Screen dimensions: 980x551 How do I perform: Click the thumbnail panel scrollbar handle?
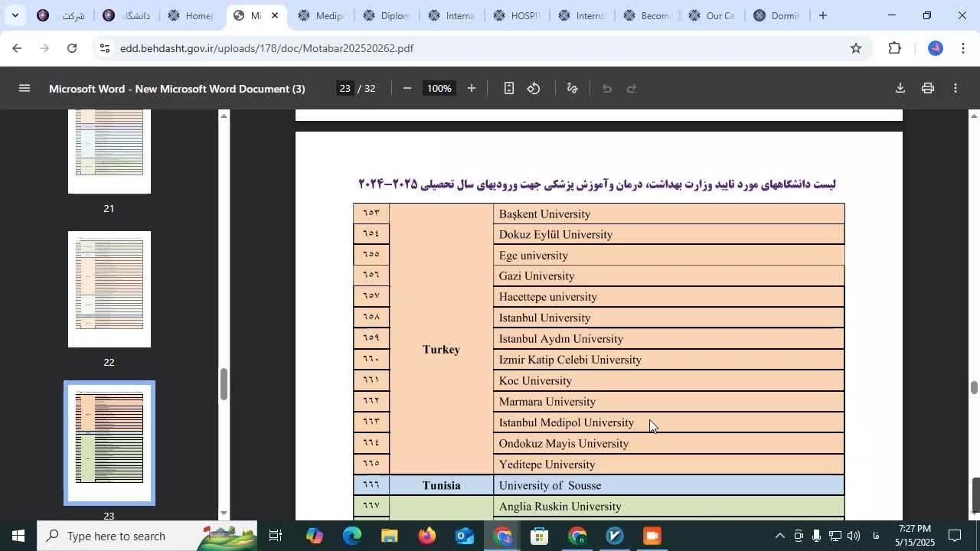tap(224, 384)
